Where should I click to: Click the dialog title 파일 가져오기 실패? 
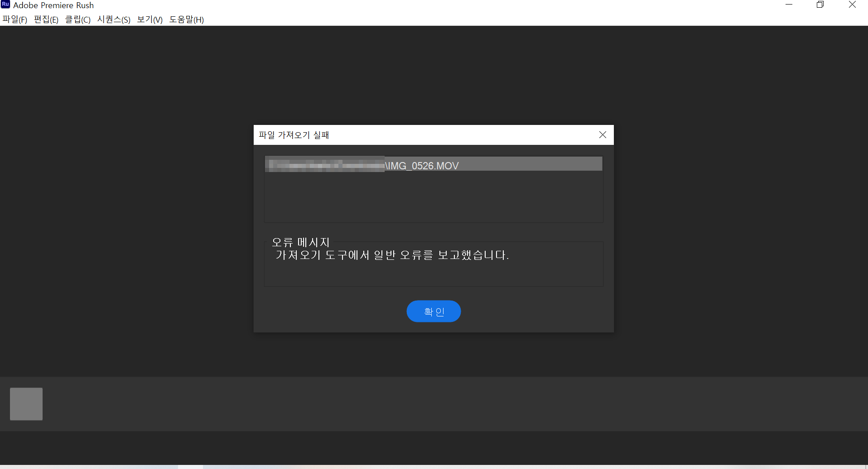[x=293, y=134]
